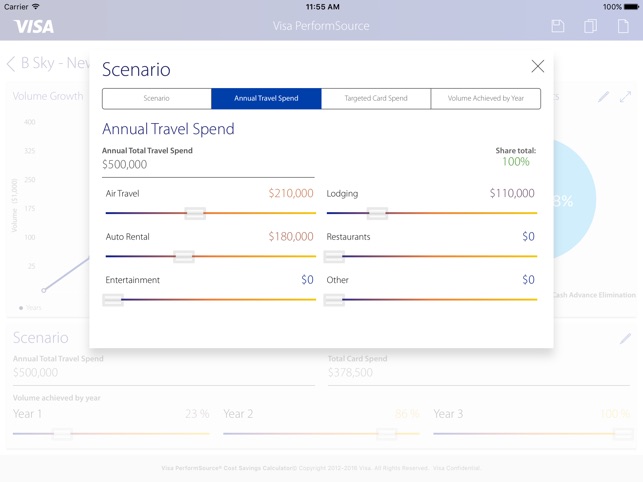Screen dimensions: 643x482
Task: Tap the new document icon in header
Action: click(x=623, y=26)
